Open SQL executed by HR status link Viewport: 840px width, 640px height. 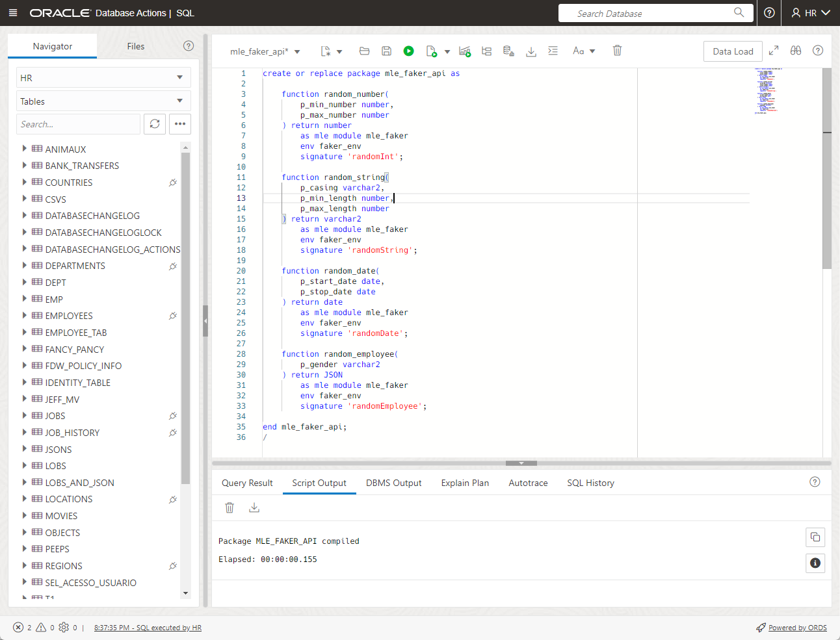(148, 628)
